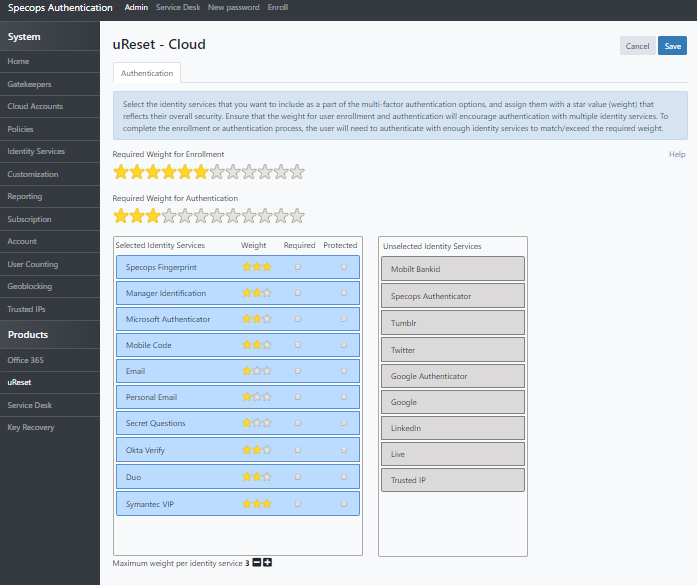Viewport: 697px width, 585px height.
Task: Set Personal Email weight to third star
Action: tap(267, 397)
